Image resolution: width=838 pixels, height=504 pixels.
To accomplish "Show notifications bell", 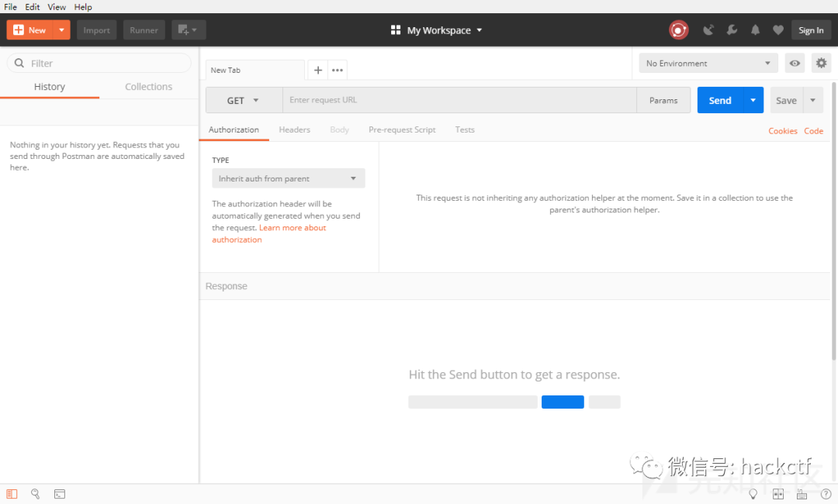I will pyautogui.click(x=755, y=30).
